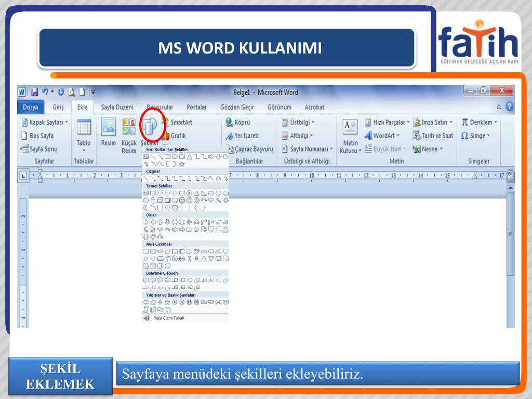The height and width of the screenshot is (399, 532).
Task: Select the first straight line under Çizgiler
Action: 145,179
